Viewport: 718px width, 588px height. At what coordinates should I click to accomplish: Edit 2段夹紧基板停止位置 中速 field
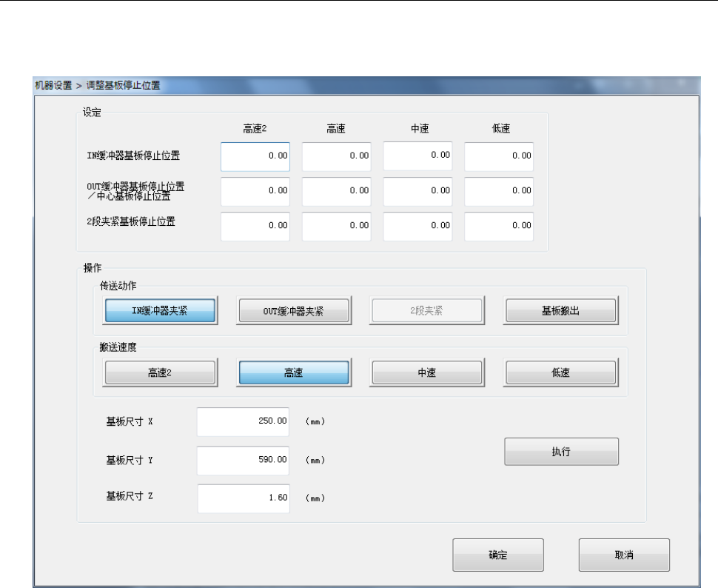(417, 227)
